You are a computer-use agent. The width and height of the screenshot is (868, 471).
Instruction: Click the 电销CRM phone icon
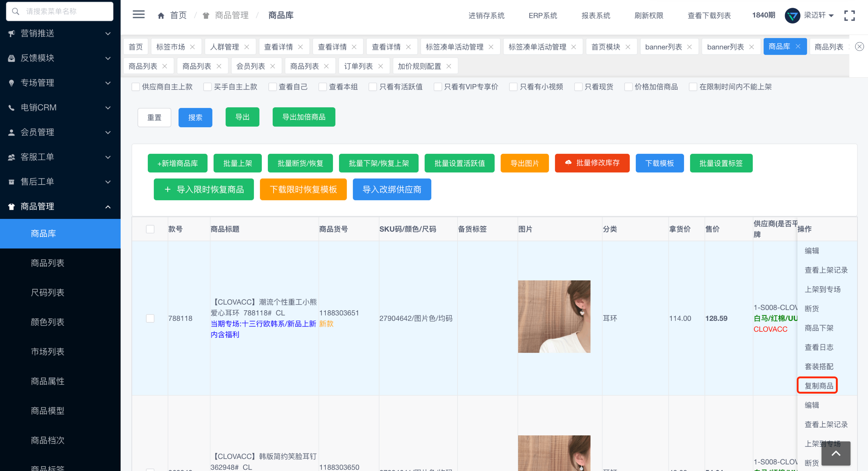(x=12, y=108)
